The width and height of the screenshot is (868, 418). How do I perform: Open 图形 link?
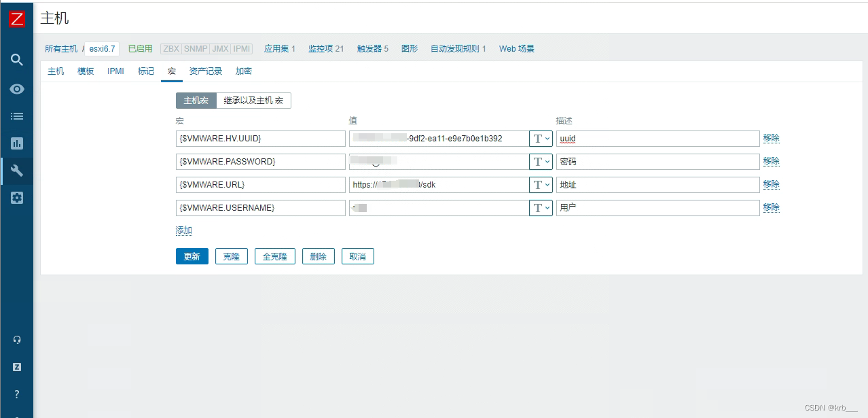[x=410, y=49]
